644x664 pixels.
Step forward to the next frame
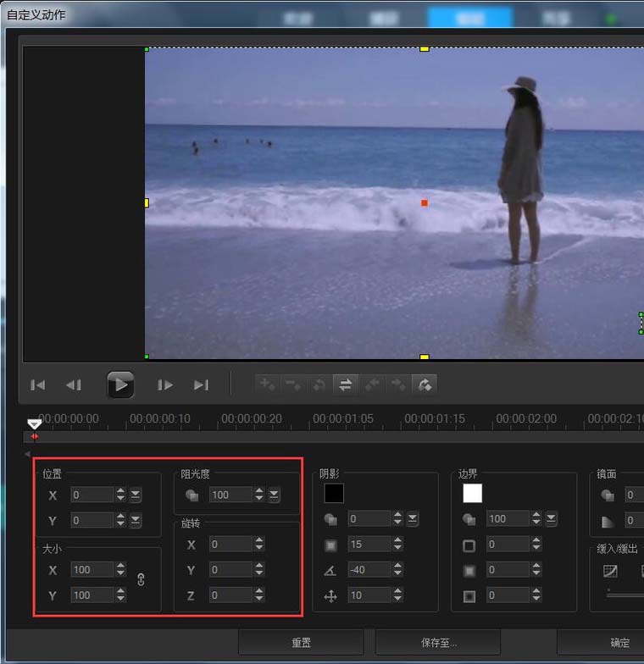pos(164,385)
